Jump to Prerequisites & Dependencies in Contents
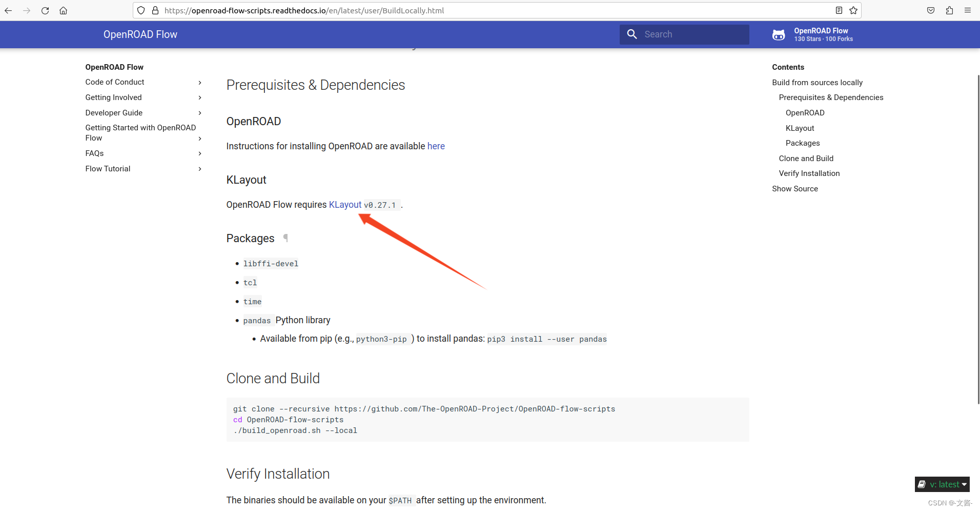The height and width of the screenshot is (511, 980). (831, 97)
